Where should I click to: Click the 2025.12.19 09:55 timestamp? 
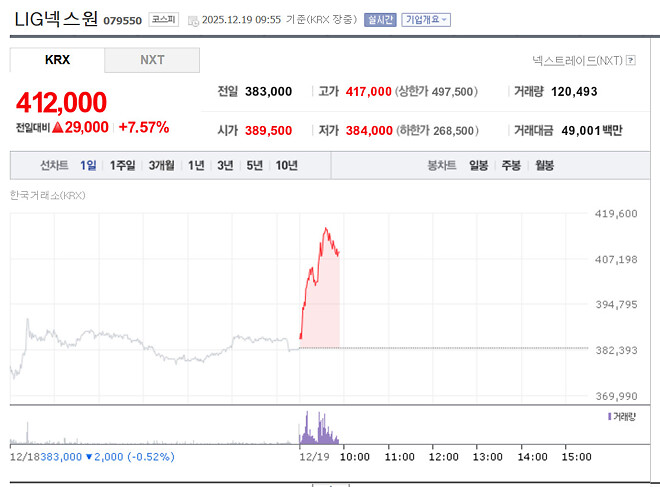[241, 20]
